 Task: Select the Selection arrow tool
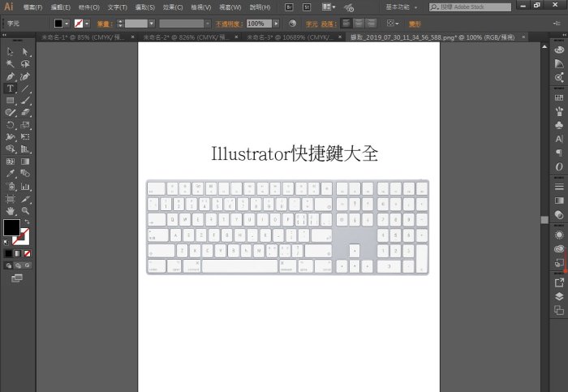click(11, 51)
